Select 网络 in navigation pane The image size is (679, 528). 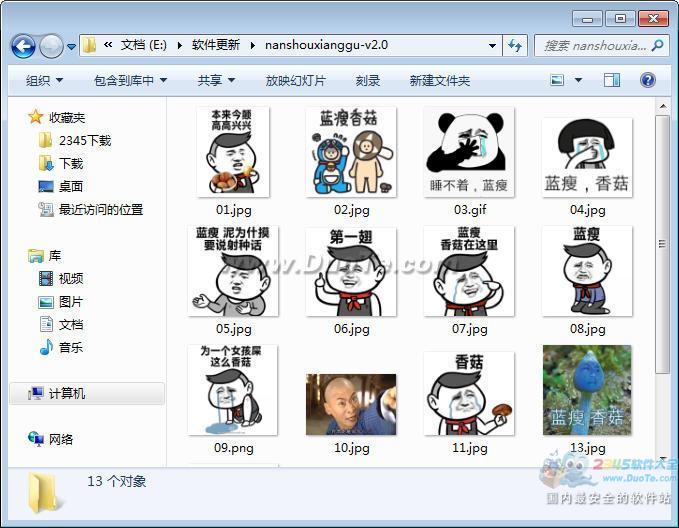(50, 439)
